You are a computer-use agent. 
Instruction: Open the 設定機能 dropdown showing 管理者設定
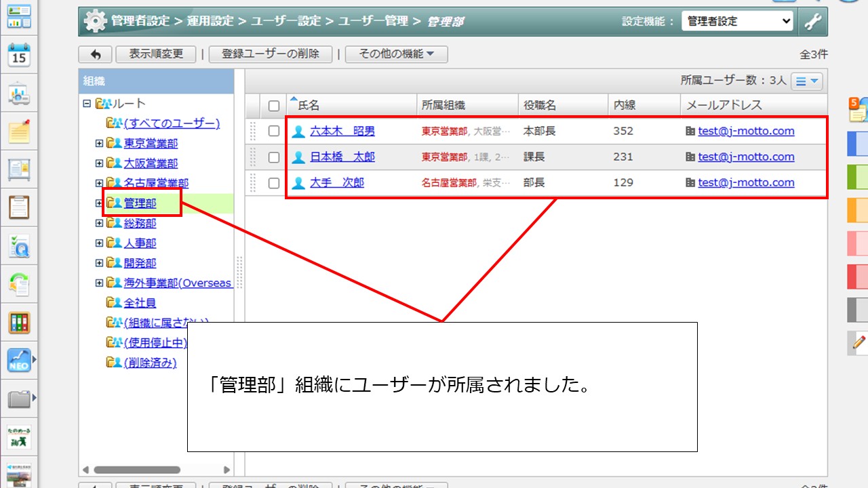[737, 21]
